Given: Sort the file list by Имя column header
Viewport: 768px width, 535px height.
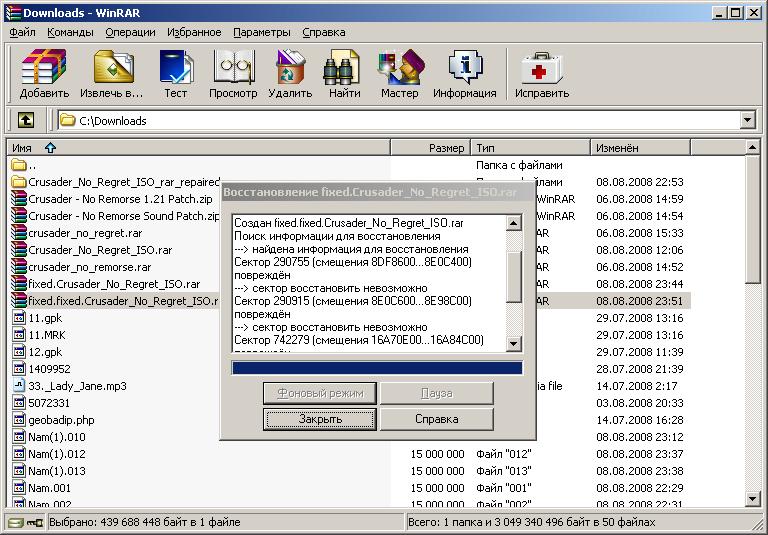Looking at the screenshot, I should (200, 147).
